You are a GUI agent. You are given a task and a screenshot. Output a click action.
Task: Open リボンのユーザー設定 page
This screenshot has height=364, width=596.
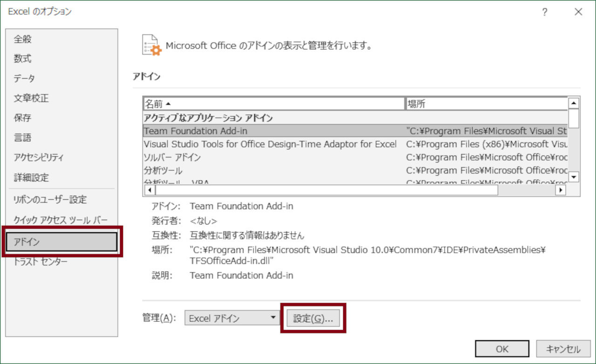pos(62,200)
